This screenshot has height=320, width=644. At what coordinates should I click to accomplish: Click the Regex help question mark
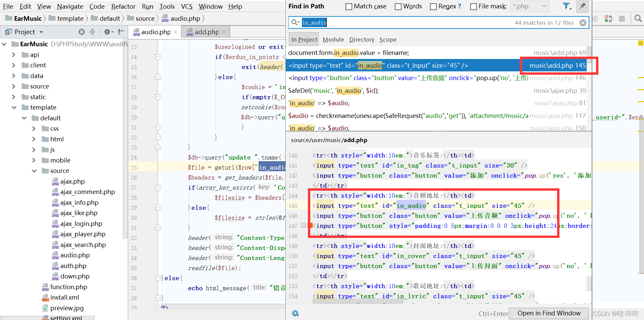(x=460, y=6)
